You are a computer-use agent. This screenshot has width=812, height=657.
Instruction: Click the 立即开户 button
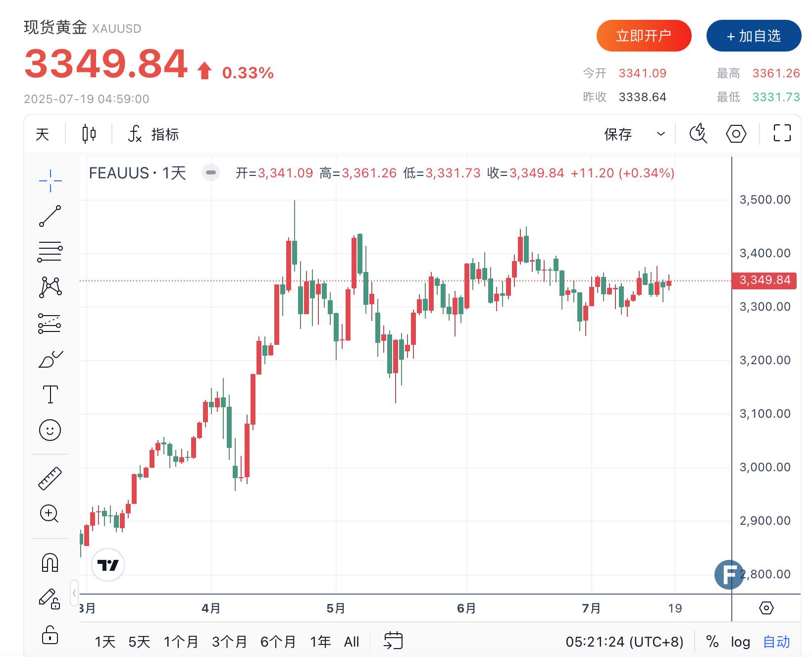(x=644, y=35)
